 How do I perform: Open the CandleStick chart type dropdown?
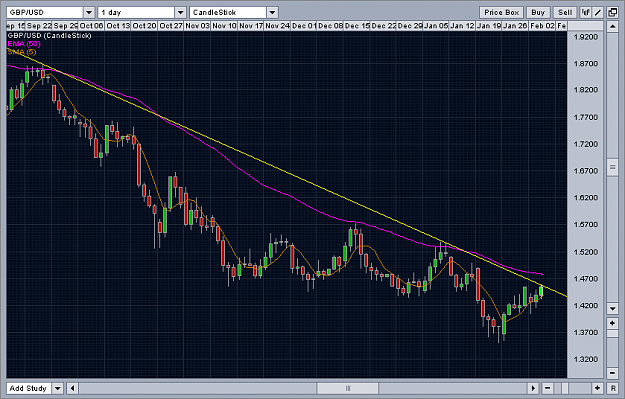(272, 12)
